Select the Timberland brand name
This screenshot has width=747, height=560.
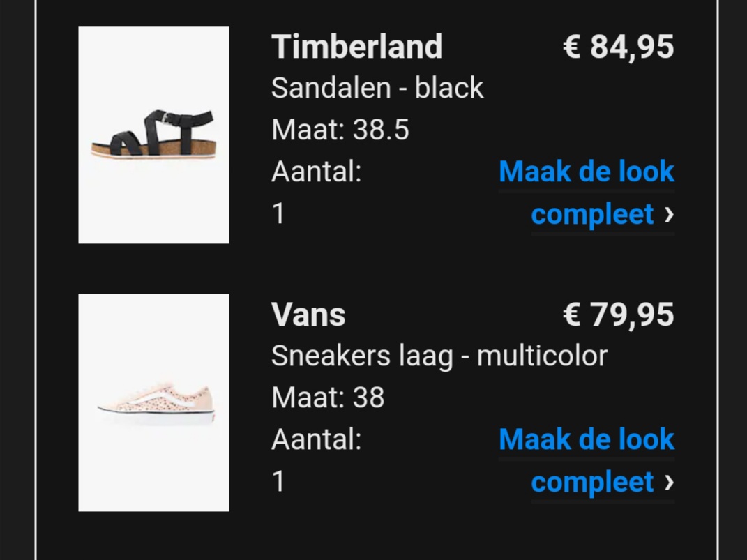(x=357, y=47)
